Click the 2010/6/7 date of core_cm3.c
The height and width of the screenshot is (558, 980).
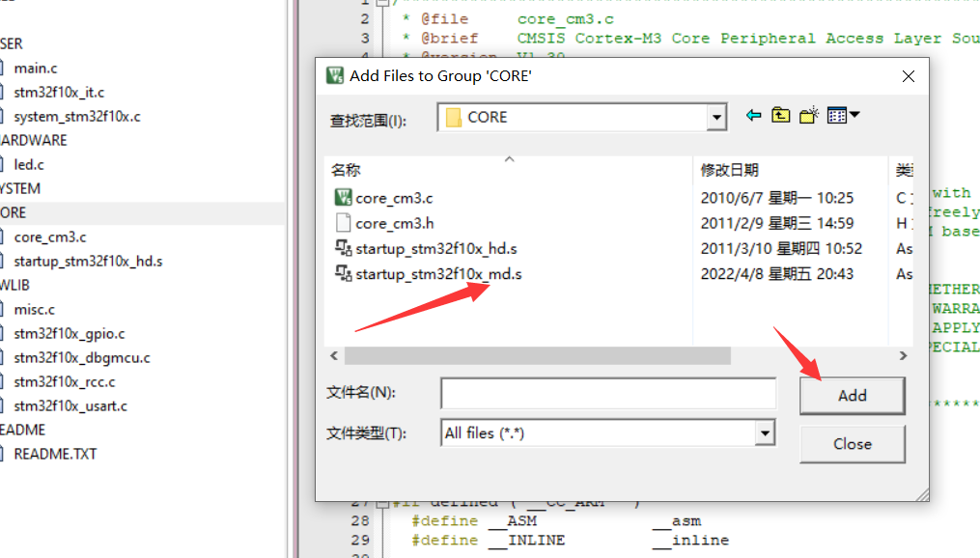click(x=777, y=198)
